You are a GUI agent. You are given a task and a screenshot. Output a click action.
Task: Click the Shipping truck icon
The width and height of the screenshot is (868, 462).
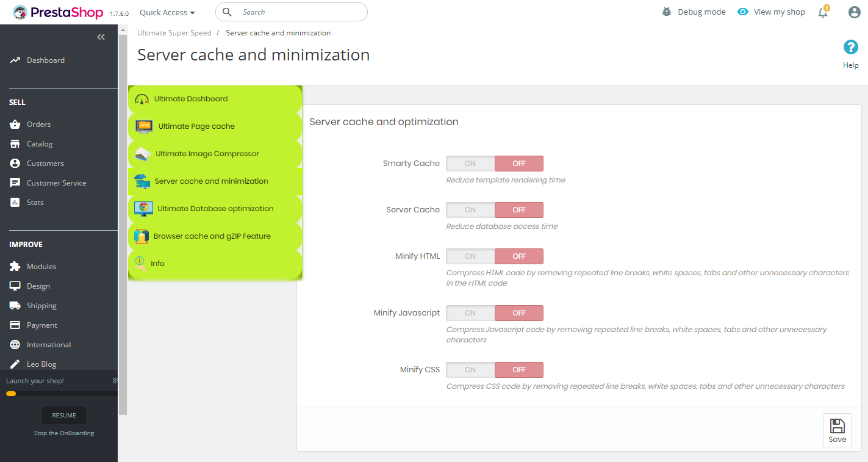(15, 306)
